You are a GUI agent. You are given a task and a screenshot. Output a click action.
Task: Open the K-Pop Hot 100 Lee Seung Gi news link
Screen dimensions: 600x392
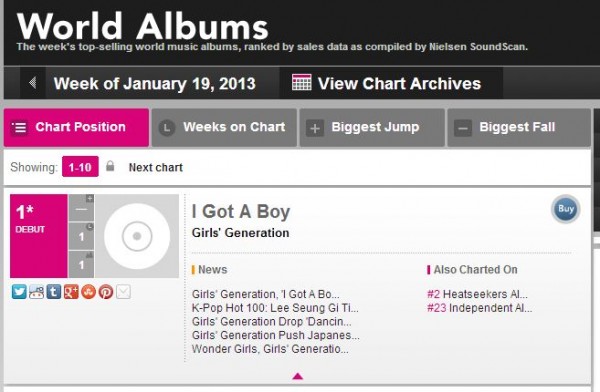[x=275, y=308]
